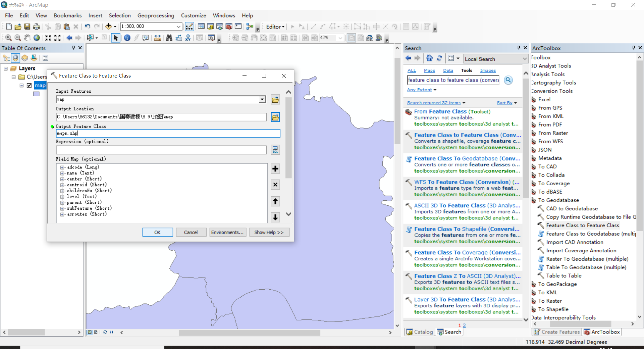Open Feature Class To Shapefile search result
This screenshot has width=644, height=349.
coord(467,229)
